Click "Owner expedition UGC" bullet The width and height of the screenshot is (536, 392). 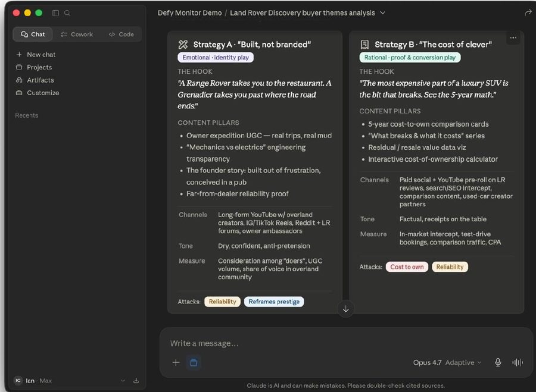259,136
